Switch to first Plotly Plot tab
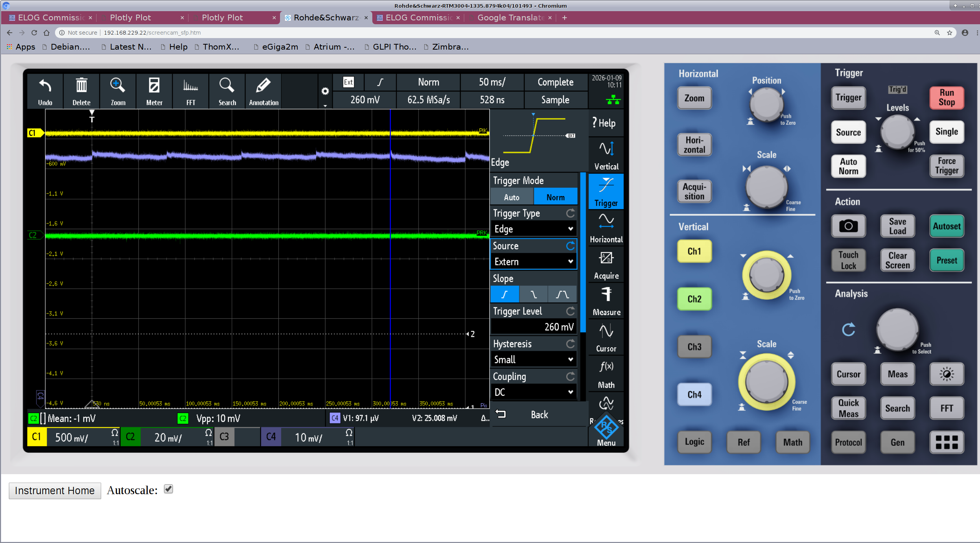The height and width of the screenshot is (543, 980). coord(131,18)
